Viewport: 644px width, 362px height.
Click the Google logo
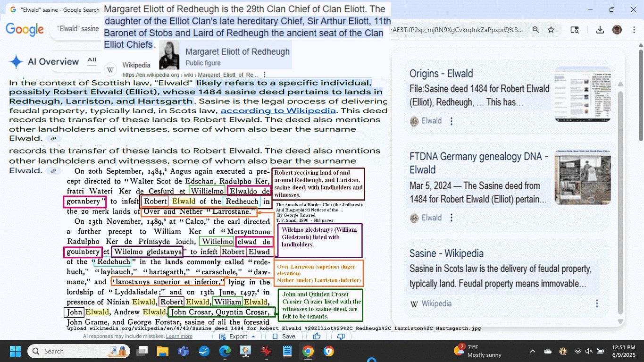click(x=25, y=29)
